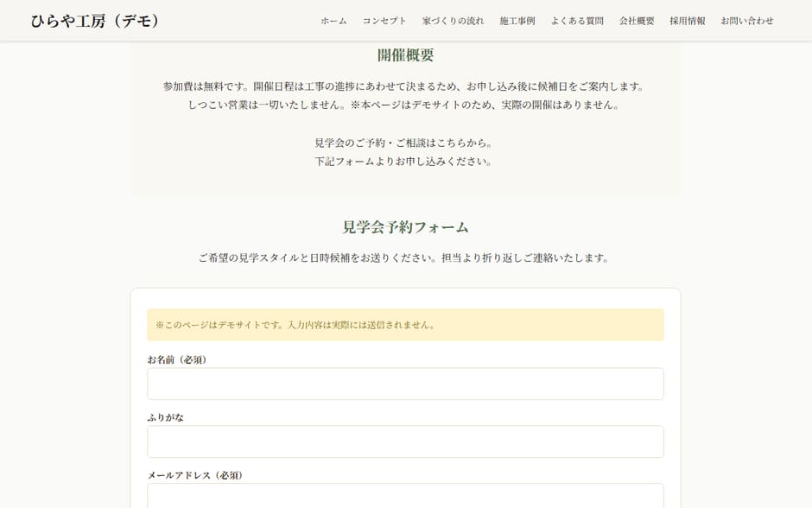
Task: Focus the ふりがな text field
Action: point(405,441)
